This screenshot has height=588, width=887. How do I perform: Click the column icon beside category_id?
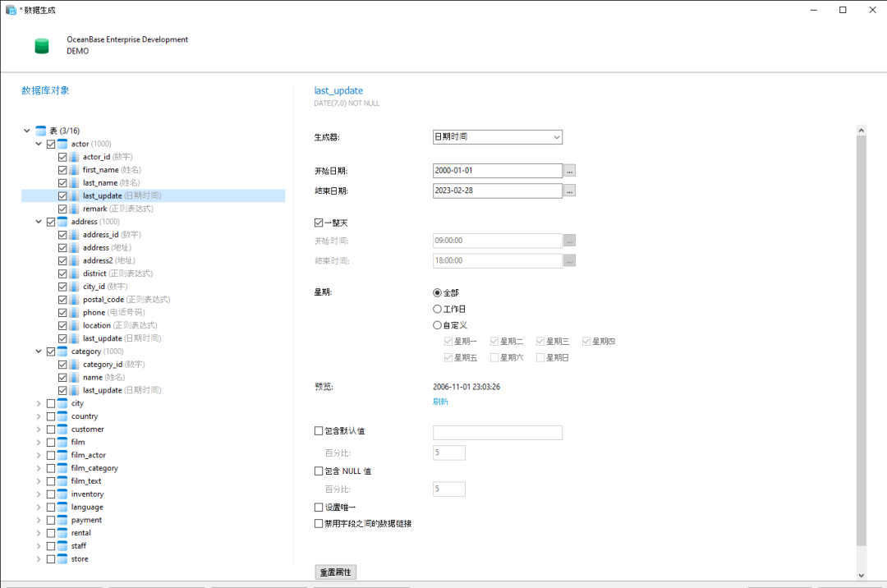[74, 365]
